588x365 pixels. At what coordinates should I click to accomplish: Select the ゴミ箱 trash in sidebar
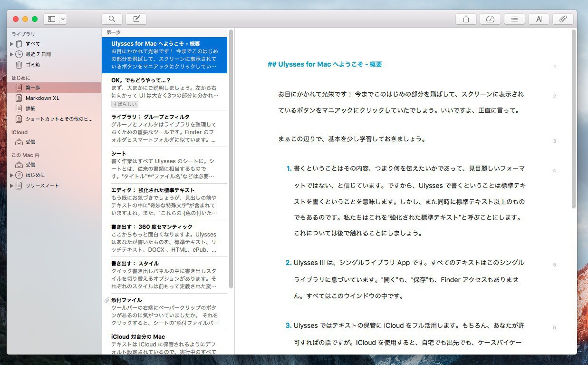pos(33,65)
